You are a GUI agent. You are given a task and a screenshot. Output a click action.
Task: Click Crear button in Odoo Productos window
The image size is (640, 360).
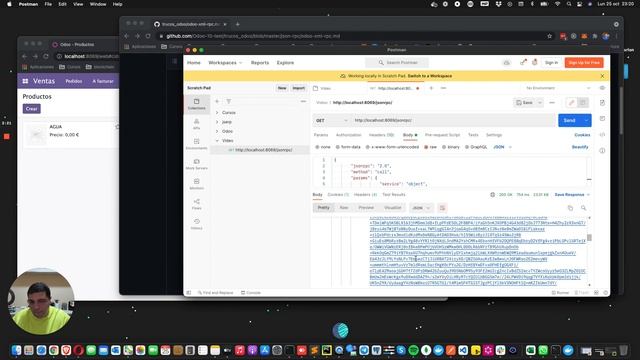pos(31,109)
